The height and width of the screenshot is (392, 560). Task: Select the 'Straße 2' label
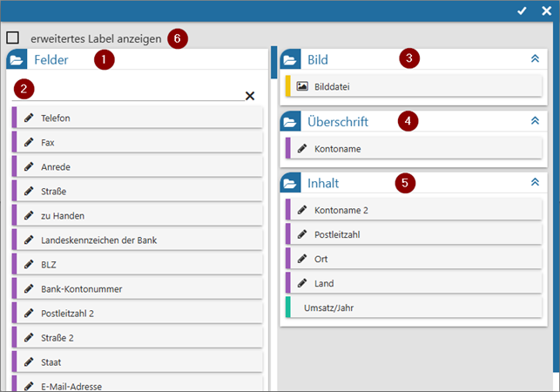tap(57, 338)
